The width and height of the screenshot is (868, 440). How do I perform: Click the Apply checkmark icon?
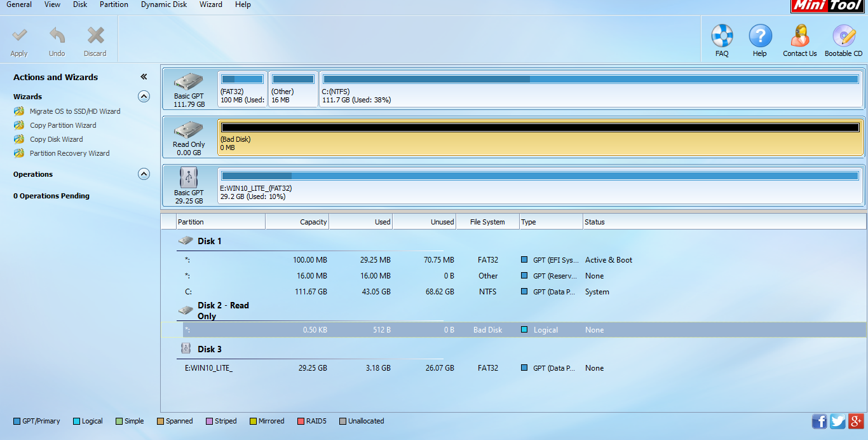(19, 36)
